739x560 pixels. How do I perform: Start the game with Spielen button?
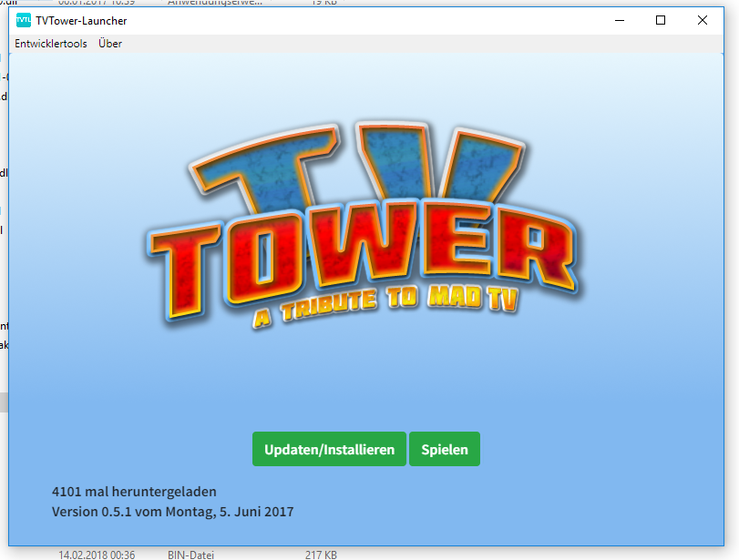(445, 449)
